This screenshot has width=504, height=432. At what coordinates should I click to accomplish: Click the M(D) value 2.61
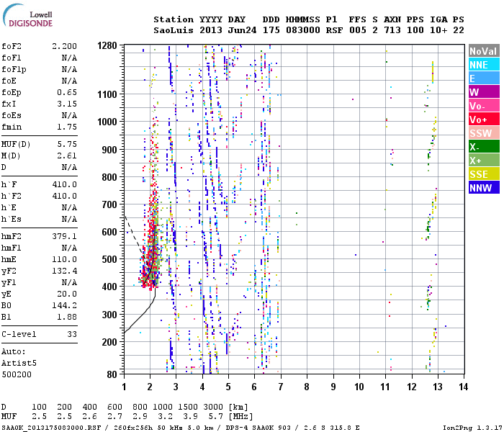[x=67, y=156]
